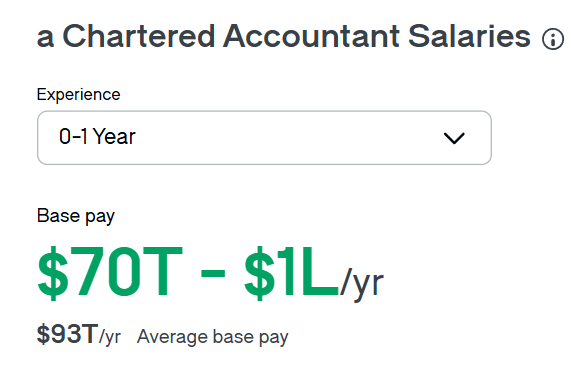
Task: Click the green $1L upper salary figure
Action: coord(291,273)
